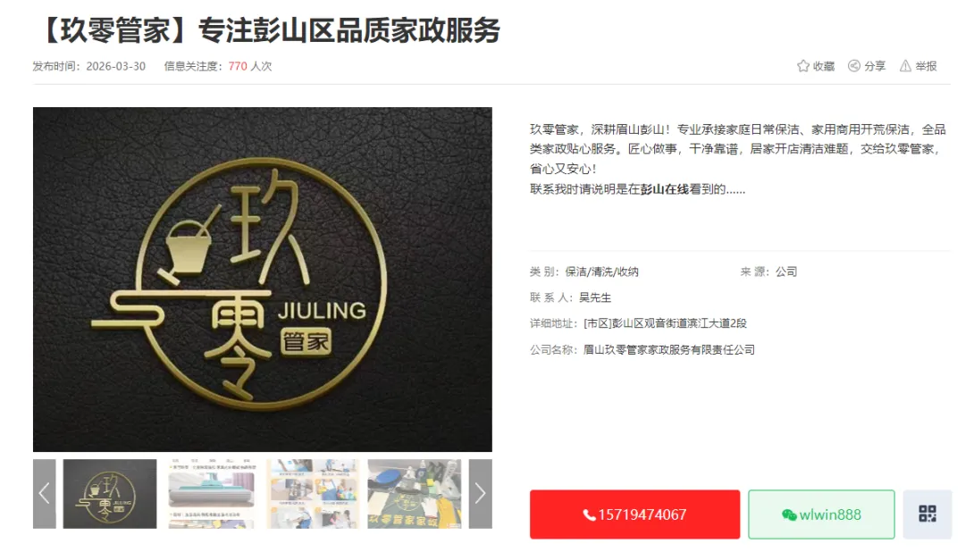The height and width of the screenshot is (560, 965).
Task: Select the cleaning supplies thumbnail
Action: pos(415,494)
